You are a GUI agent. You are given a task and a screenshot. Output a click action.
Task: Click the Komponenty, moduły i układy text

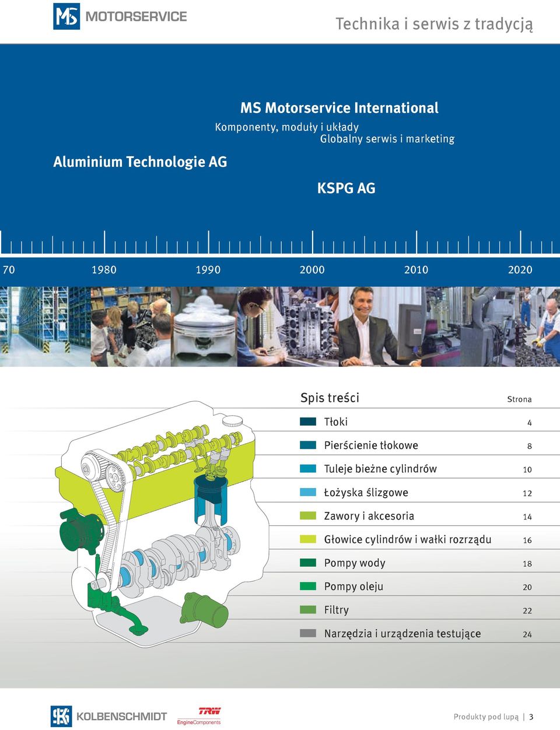(x=287, y=127)
